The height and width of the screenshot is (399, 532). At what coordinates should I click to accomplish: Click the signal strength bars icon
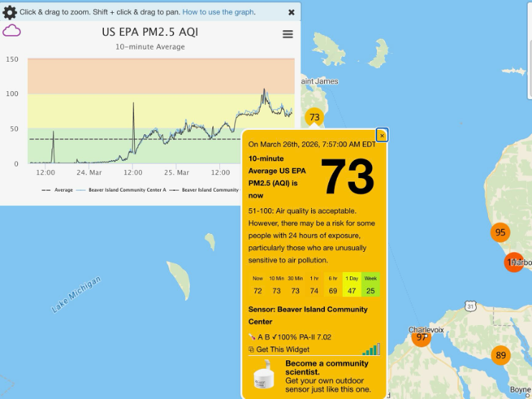(371, 349)
